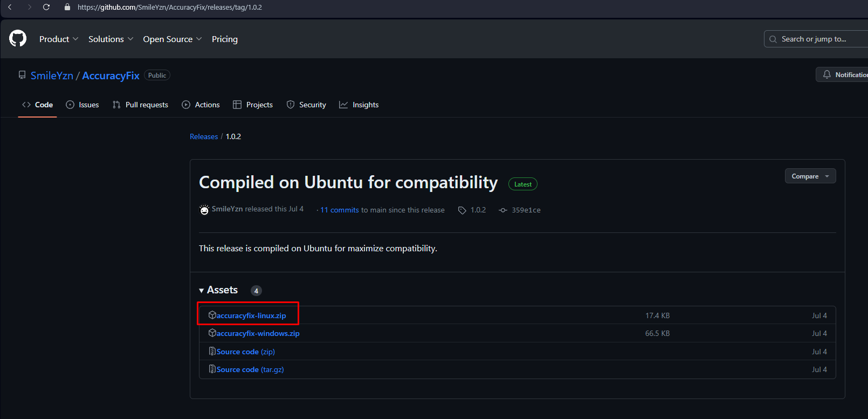Image resolution: width=868 pixels, height=419 pixels.
Task: Click the 66.5 KB size text
Action: [x=658, y=333]
